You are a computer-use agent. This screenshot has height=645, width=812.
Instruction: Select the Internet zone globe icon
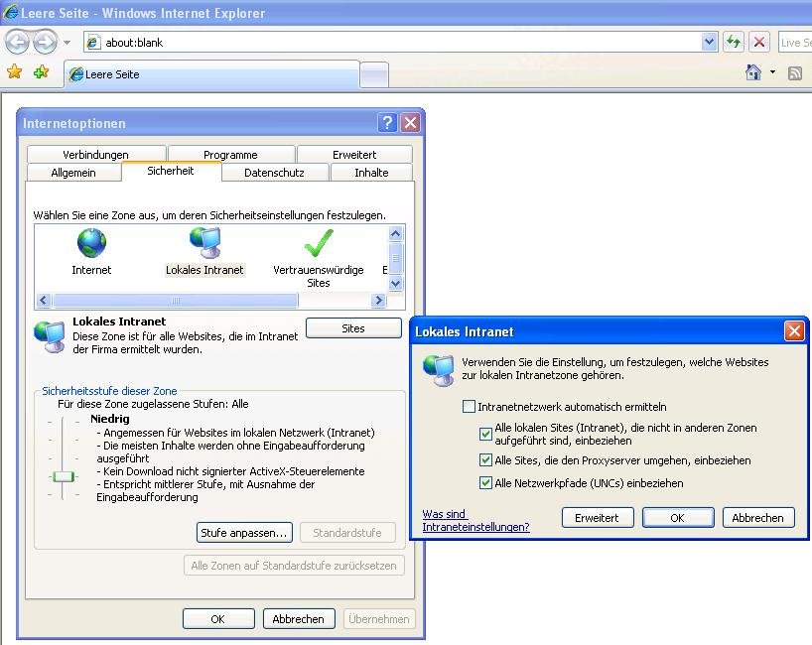(91, 243)
